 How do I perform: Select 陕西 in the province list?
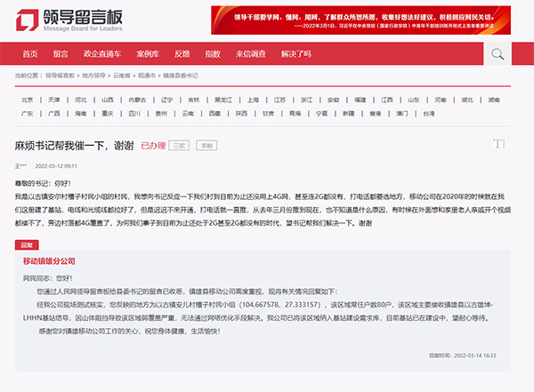tap(241, 113)
